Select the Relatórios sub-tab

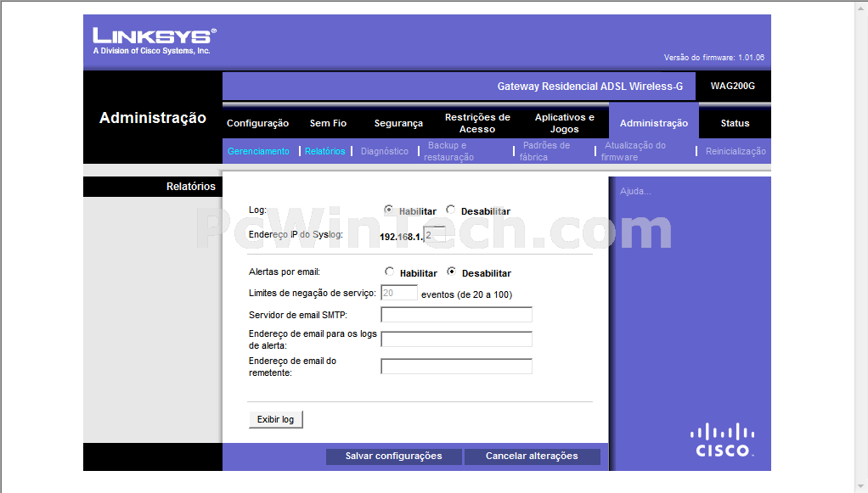click(x=325, y=151)
